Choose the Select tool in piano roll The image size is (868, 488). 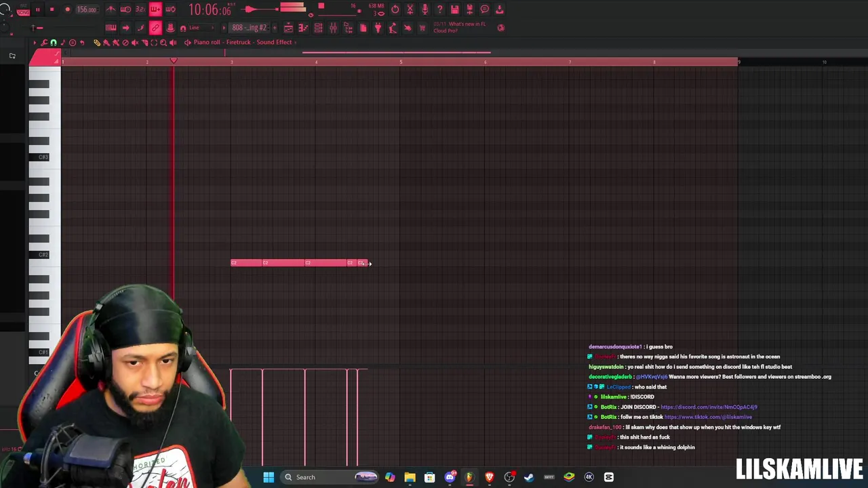[154, 42]
